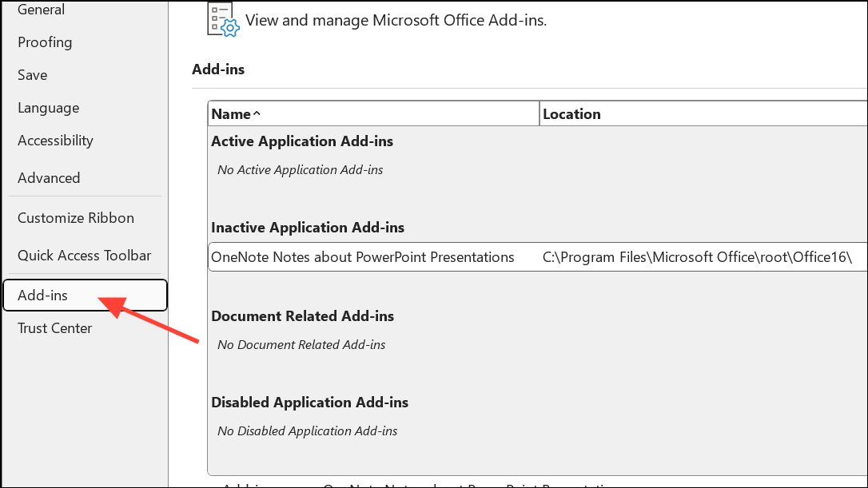Screen dimensions: 868x488
Task: Click the Active Application Add-ins group heading
Action: tap(302, 141)
